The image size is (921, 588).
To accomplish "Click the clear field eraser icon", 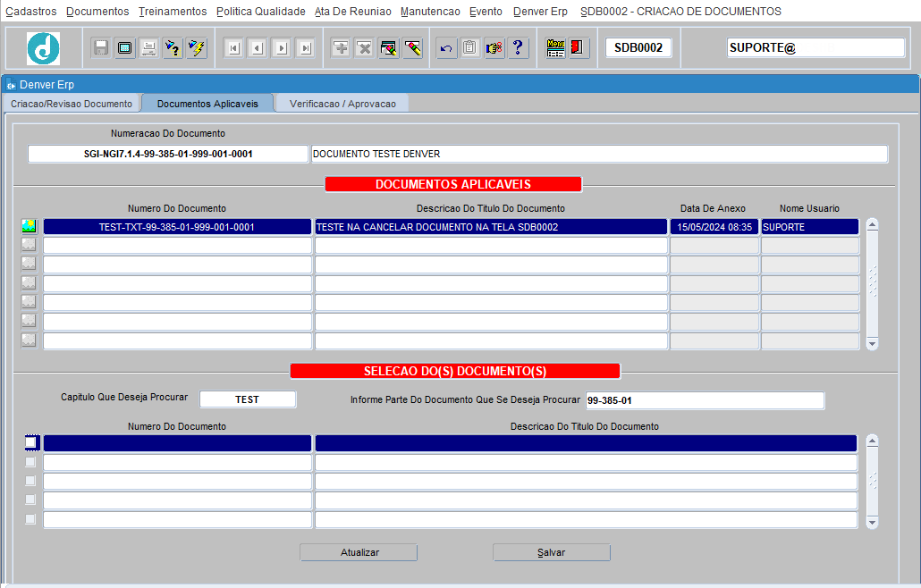I will click(413, 47).
